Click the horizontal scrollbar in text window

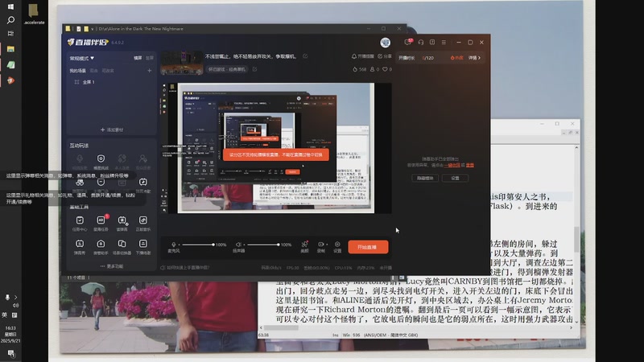point(281,327)
